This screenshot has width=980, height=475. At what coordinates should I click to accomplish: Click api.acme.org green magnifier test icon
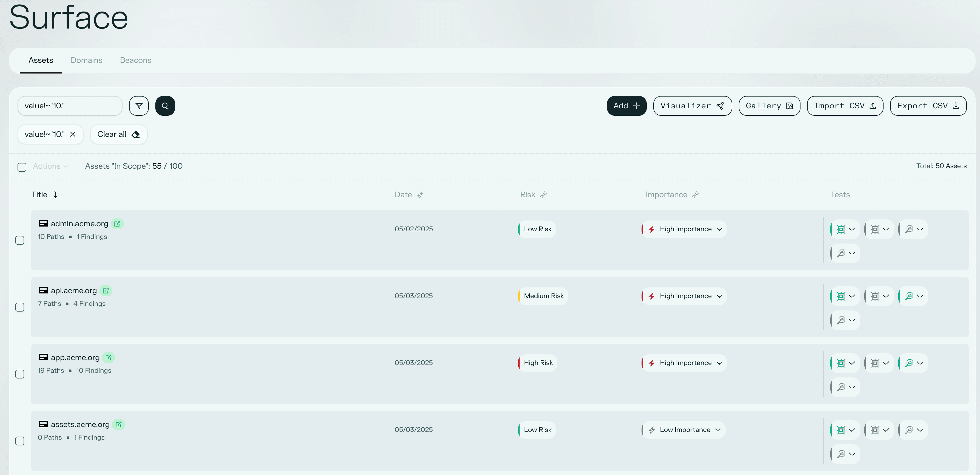(x=909, y=296)
